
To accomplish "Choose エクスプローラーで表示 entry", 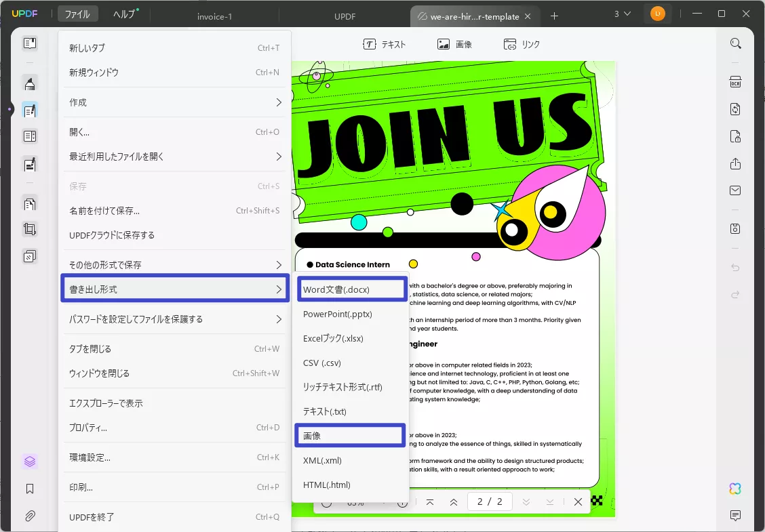I will pos(175,403).
